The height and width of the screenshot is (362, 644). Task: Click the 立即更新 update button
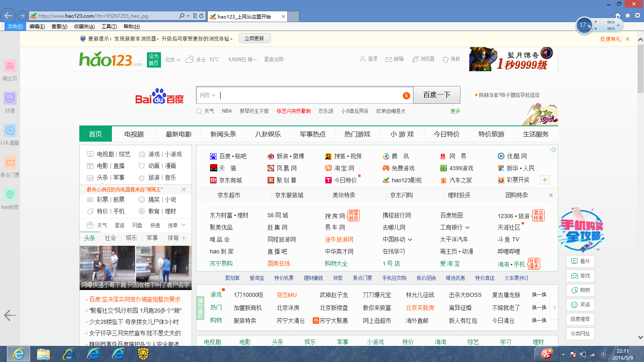tap(254, 39)
